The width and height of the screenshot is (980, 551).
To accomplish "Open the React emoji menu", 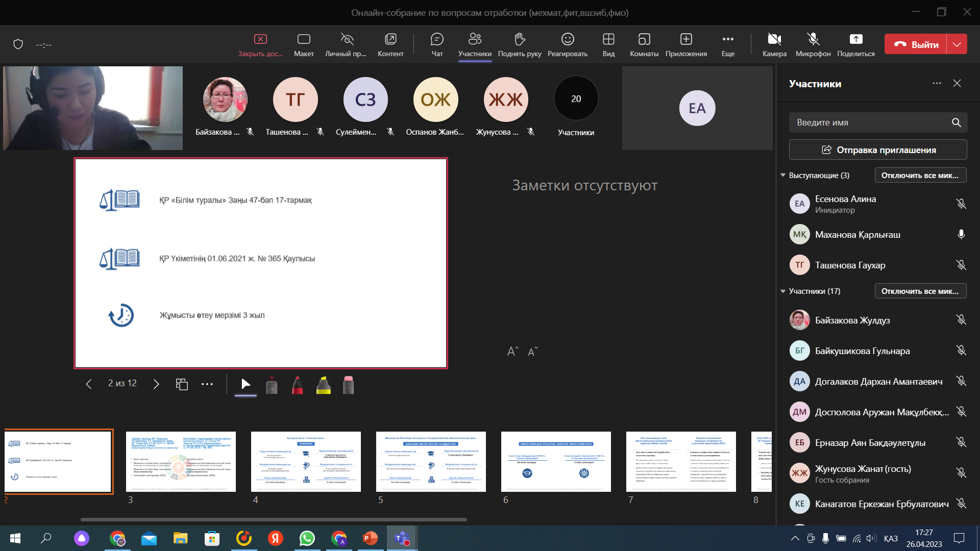I will coord(567,44).
